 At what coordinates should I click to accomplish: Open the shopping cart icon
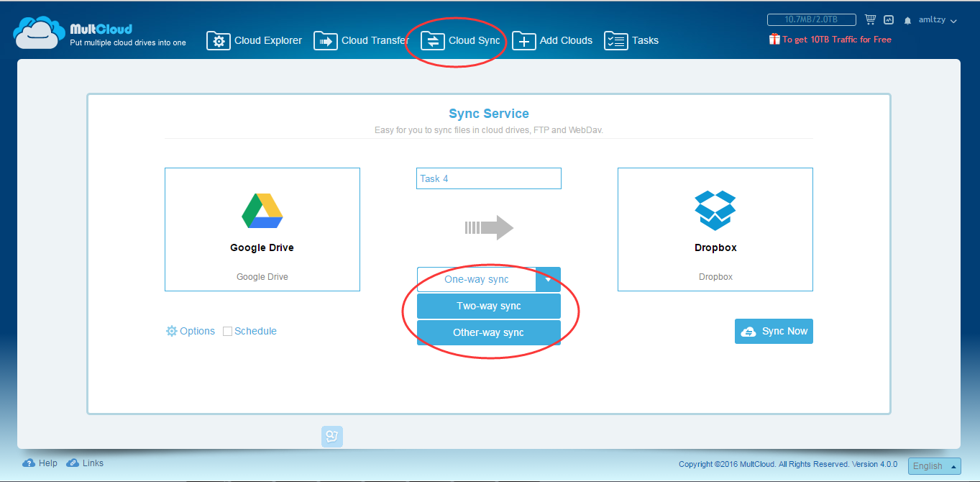(x=871, y=20)
